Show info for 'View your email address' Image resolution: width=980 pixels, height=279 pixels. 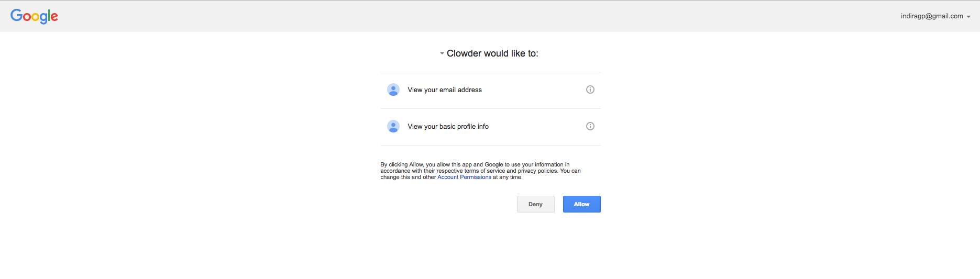click(x=590, y=90)
